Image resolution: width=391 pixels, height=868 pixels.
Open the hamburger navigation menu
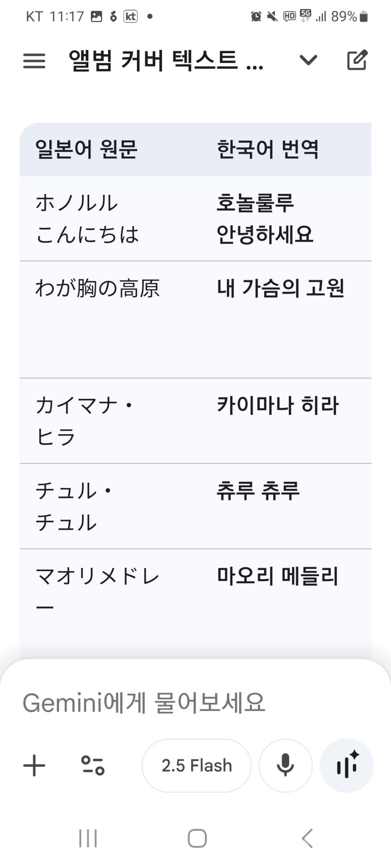coord(34,61)
